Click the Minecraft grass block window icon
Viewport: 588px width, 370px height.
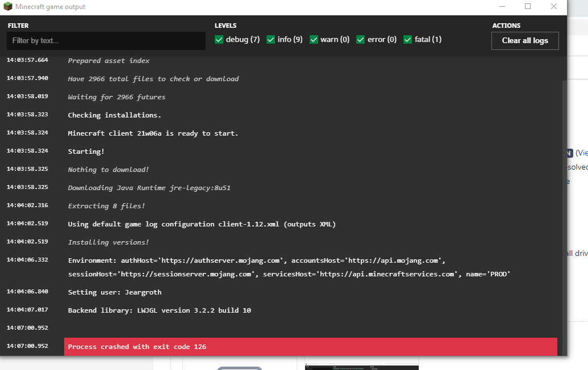(7, 6)
